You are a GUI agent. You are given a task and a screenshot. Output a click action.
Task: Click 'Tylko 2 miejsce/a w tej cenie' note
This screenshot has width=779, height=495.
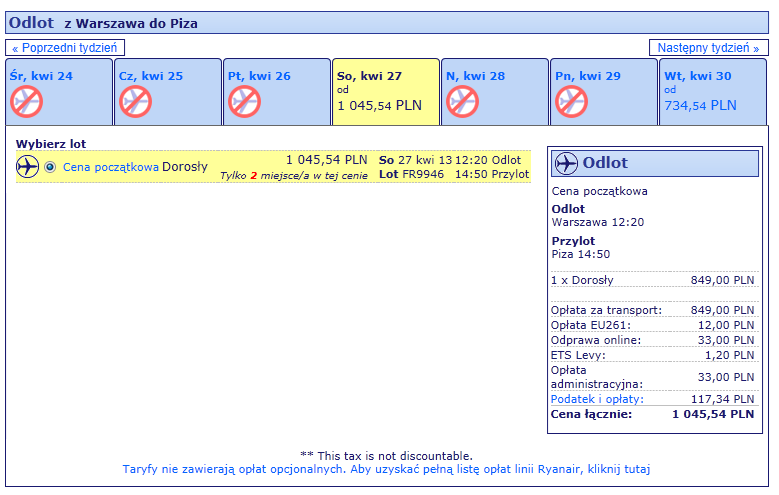294,175
